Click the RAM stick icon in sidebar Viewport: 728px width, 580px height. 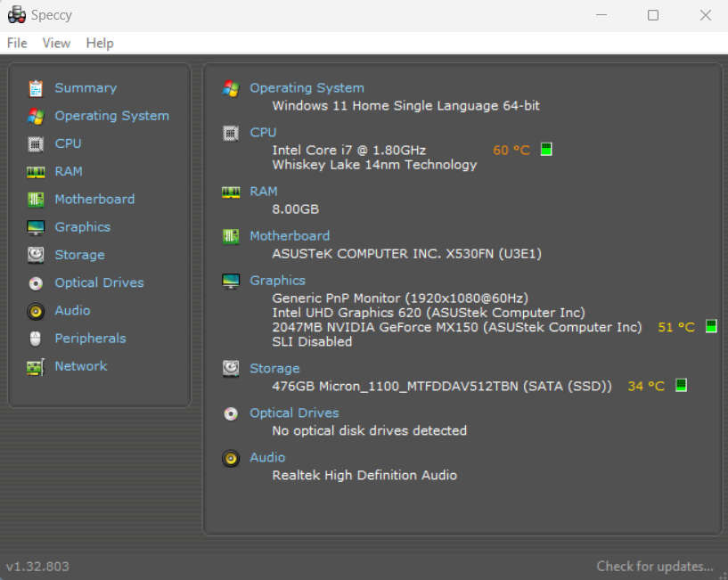(x=36, y=171)
